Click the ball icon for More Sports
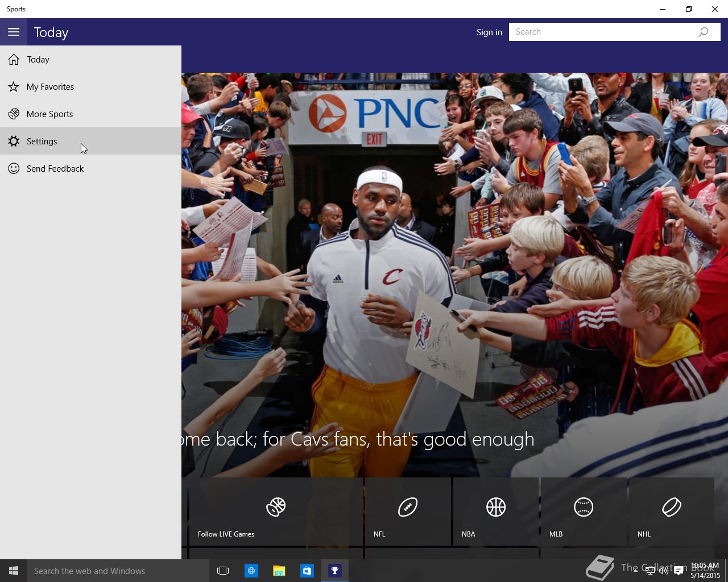Screen dimensions: 728x582 pos(14,114)
